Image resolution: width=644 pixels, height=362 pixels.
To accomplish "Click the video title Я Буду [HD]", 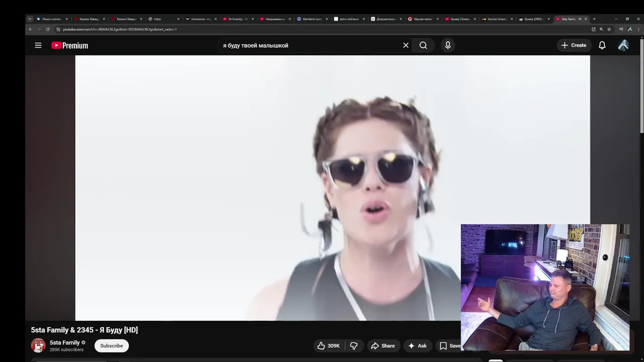I will tap(85, 330).
